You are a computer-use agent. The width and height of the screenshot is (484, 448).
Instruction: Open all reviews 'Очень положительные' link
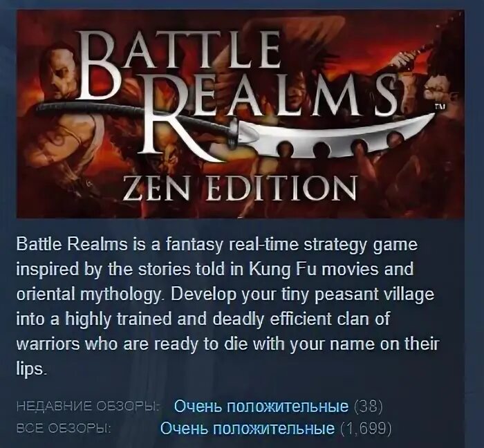click(248, 428)
